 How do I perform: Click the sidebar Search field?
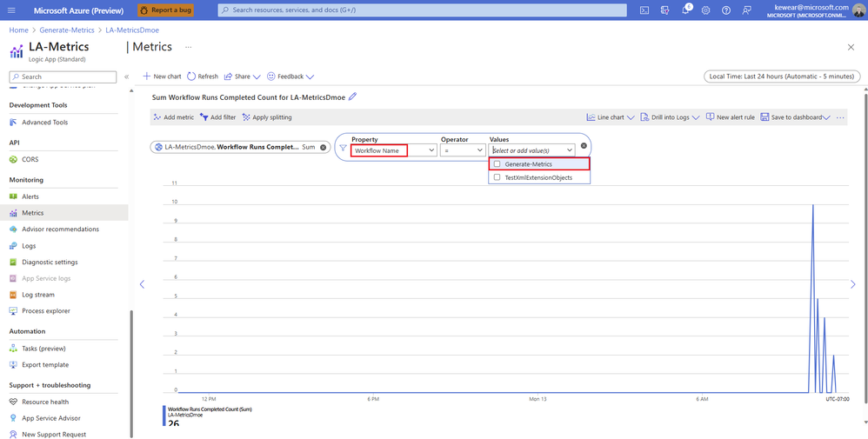[63, 77]
